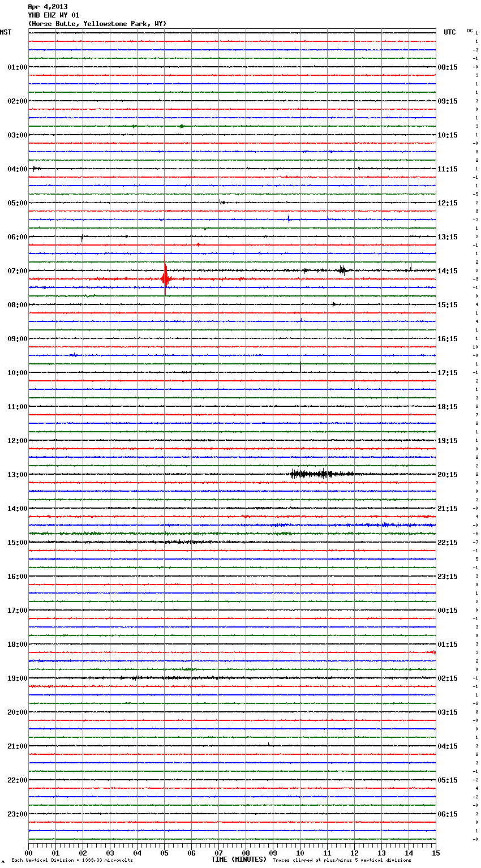Select the 23:00 MST time label
Viewport: 481px width, 868px height.
pyautogui.click(x=18, y=814)
